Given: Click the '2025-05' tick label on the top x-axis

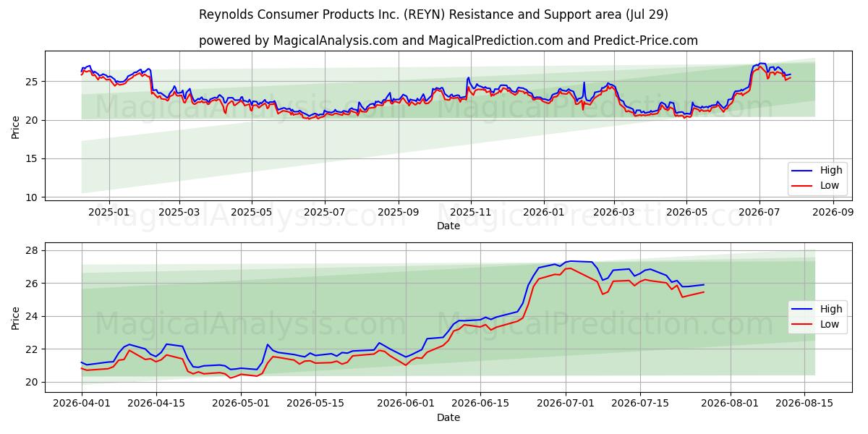Looking at the screenshot, I should tap(252, 213).
